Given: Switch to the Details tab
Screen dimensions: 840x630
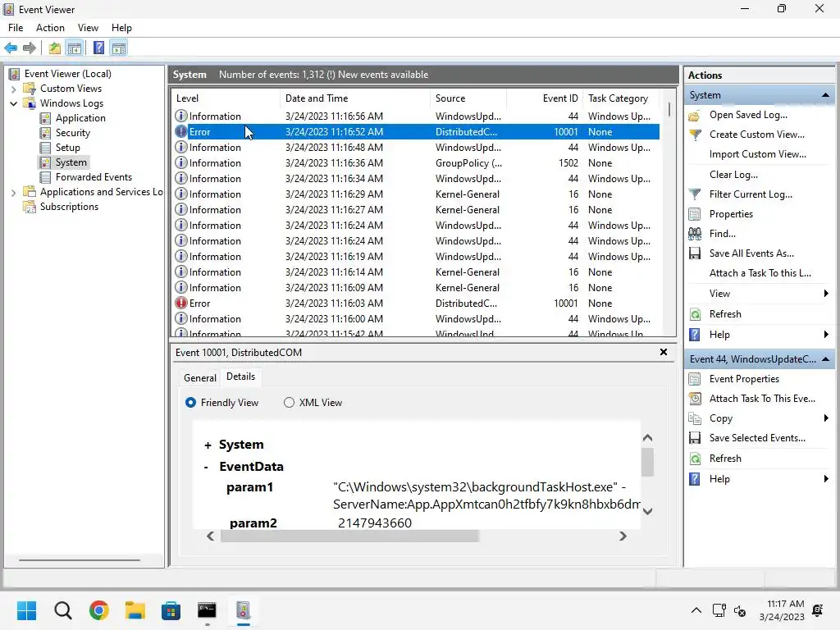Looking at the screenshot, I should 240,377.
